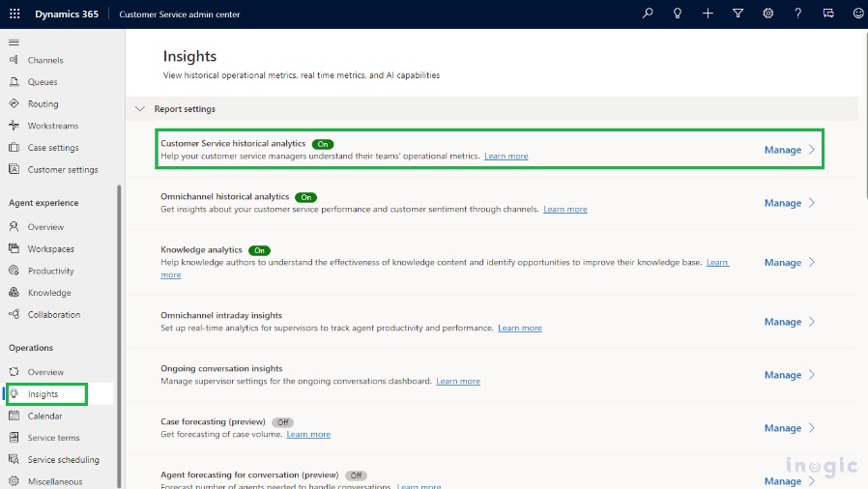
Task: Collapse the Report settings section
Action: (140, 109)
